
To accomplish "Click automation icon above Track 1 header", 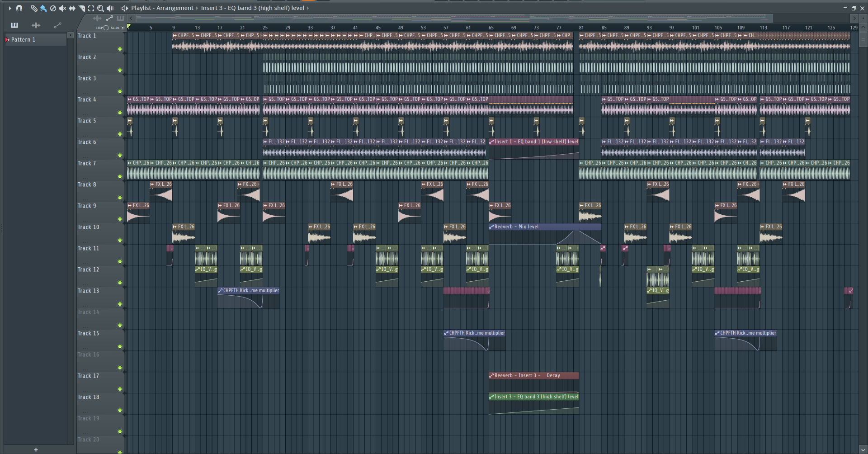I will click(x=109, y=19).
